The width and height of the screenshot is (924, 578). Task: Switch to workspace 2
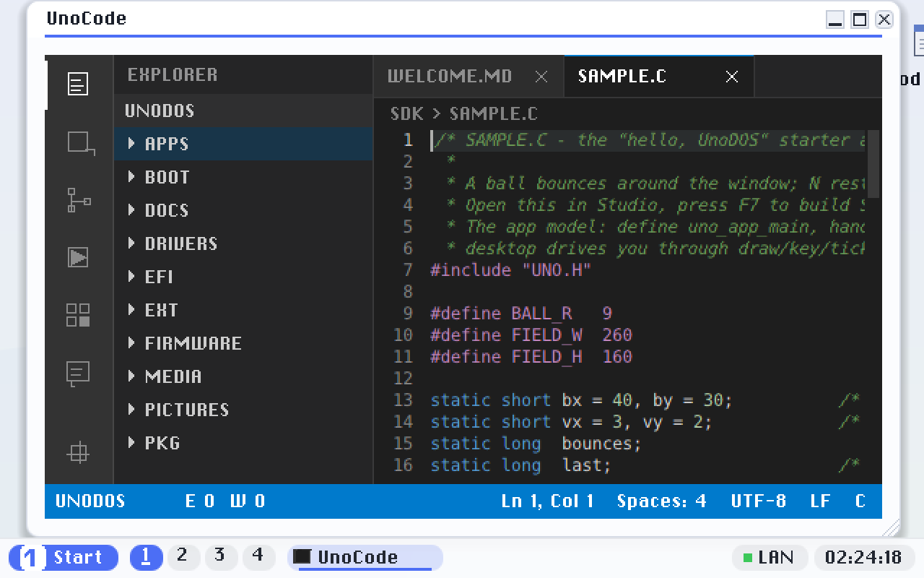coord(183,557)
